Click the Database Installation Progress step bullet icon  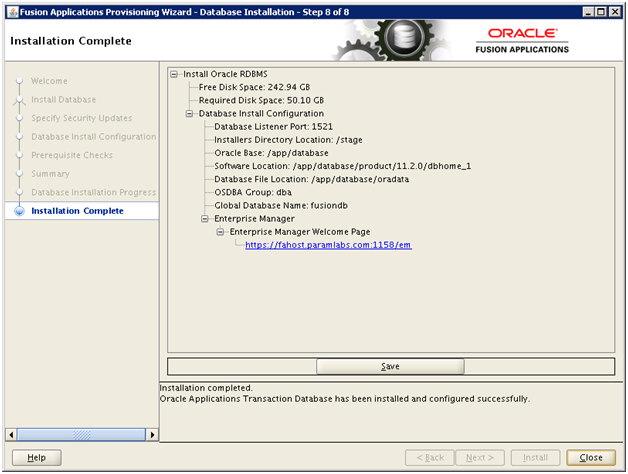pyautogui.click(x=19, y=192)
